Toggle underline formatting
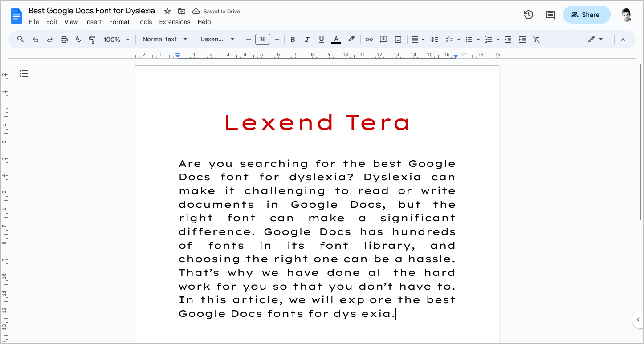 click(321, 40)
